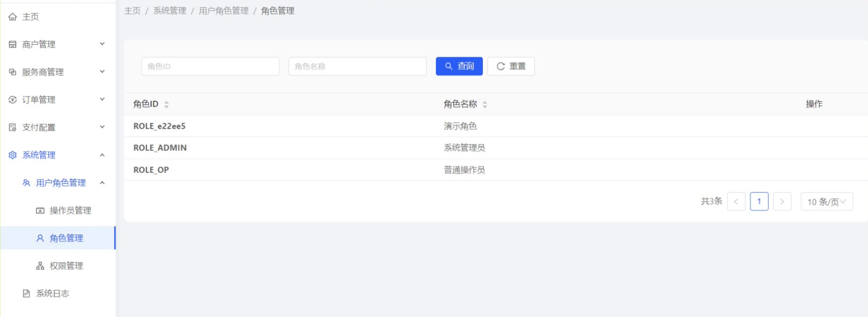Open 系统日志 menu item

click(58, 293)
